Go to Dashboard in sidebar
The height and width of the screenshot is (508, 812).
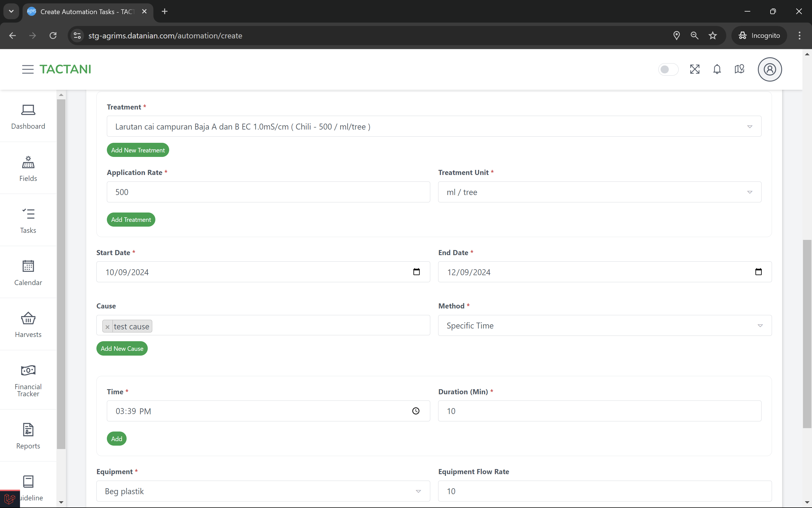point(28,117)
